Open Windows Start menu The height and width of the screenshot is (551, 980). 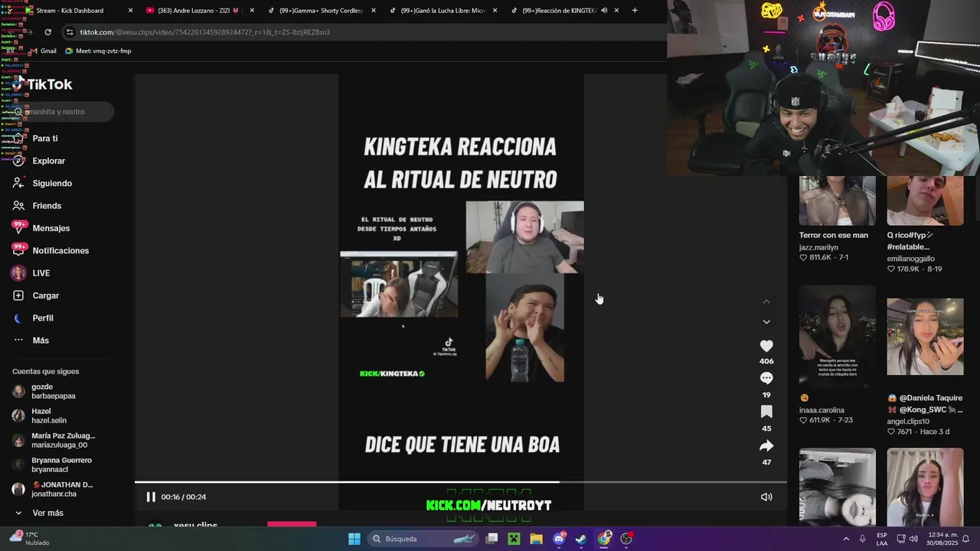(354, 539)
